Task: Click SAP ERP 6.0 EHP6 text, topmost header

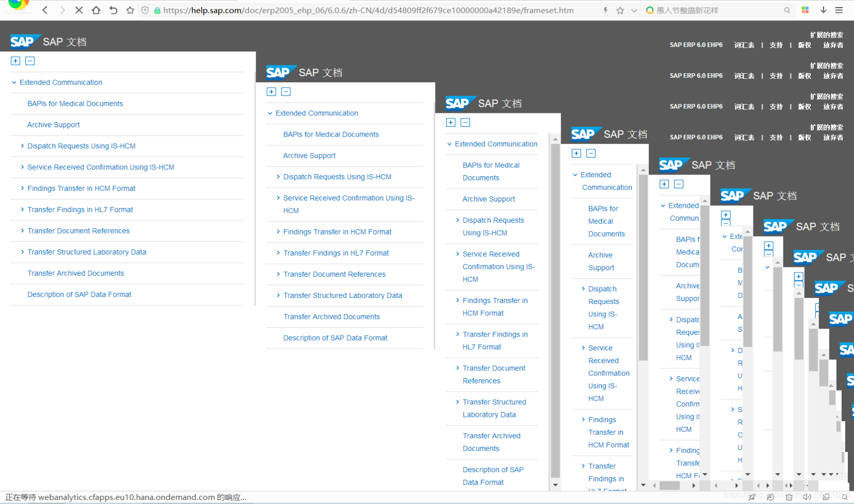Action: [x=696, y=45]
